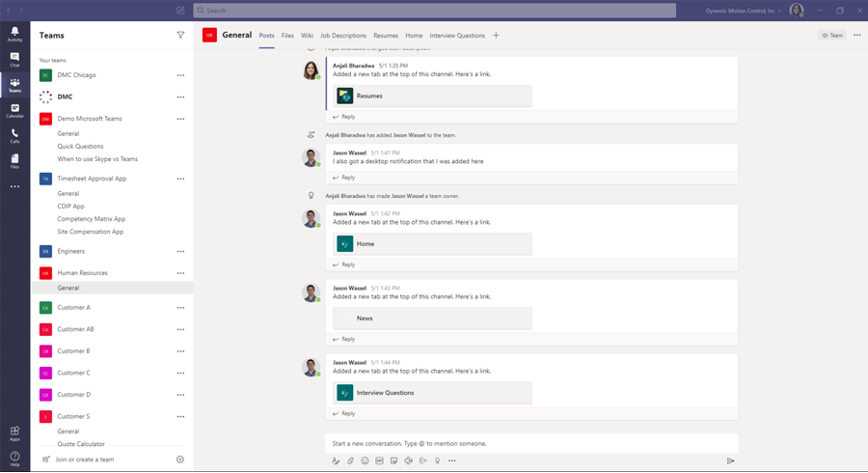
Task: Open the Format text tool in compose bar
Action: tap(336, 460)
